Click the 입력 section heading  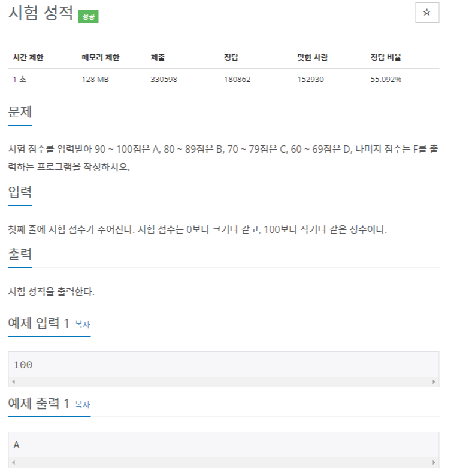point(20,192)
